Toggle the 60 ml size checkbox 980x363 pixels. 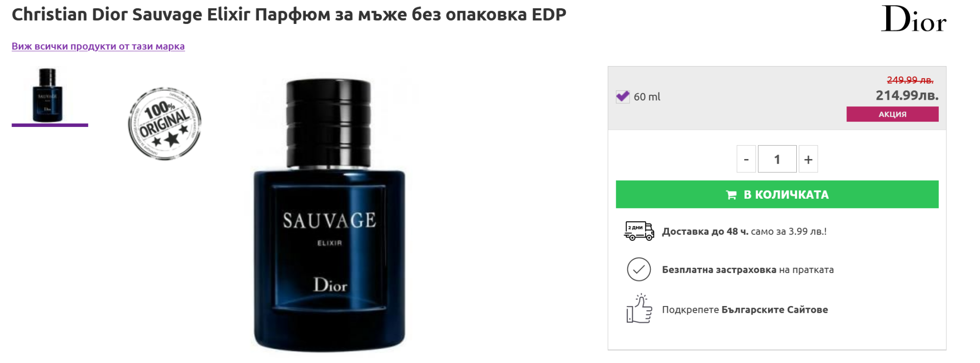[623, 97]
